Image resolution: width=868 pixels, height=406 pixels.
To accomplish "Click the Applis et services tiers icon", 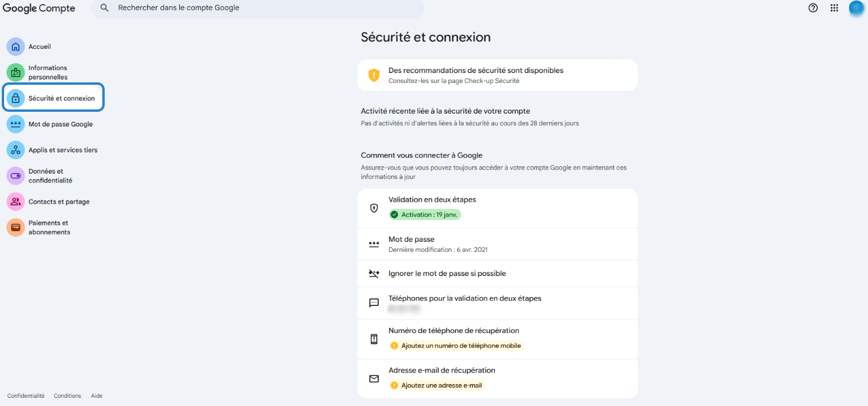I will (15, 150).
